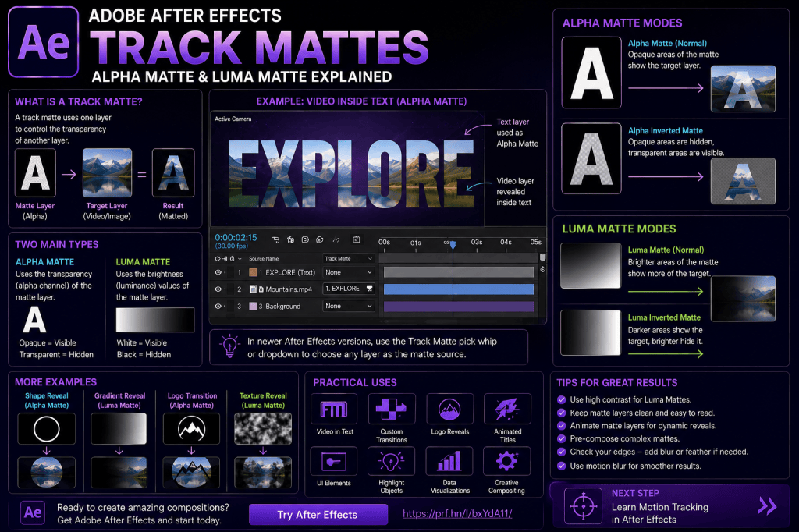Click the checkmark beside Animate matte layers tip

(x=562, y=426)
